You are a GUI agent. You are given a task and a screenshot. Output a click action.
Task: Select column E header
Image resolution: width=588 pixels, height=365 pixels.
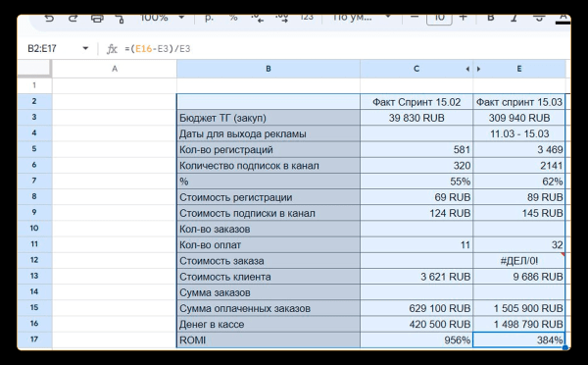pos(519,69)
